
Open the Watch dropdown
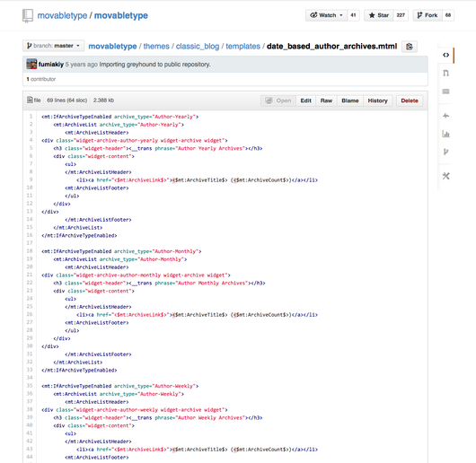click(326, 15)
